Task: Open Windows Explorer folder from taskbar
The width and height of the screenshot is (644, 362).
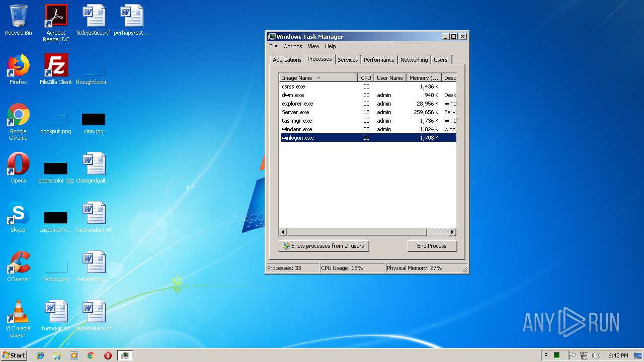Action: (57, 355)
